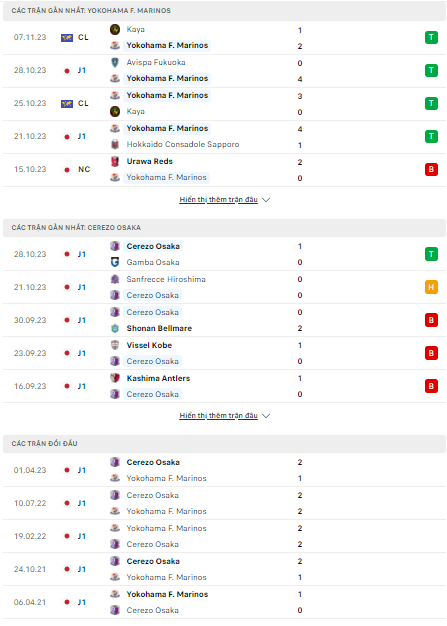Click the orange H draw badge

(x=431, y=287)
